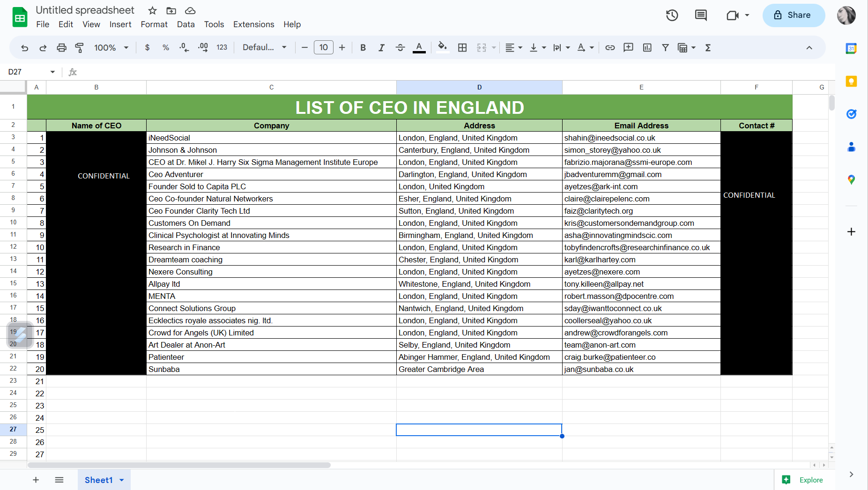Activate the Paint format roller tool
Viewport: 868px width, 490px height.
tap(80, 48)
